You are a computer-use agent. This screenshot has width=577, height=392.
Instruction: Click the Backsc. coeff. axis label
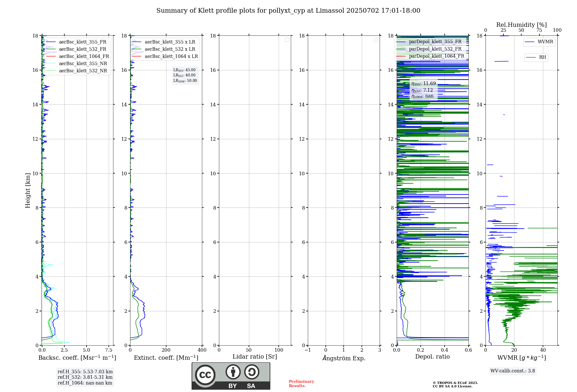(77, 358)
